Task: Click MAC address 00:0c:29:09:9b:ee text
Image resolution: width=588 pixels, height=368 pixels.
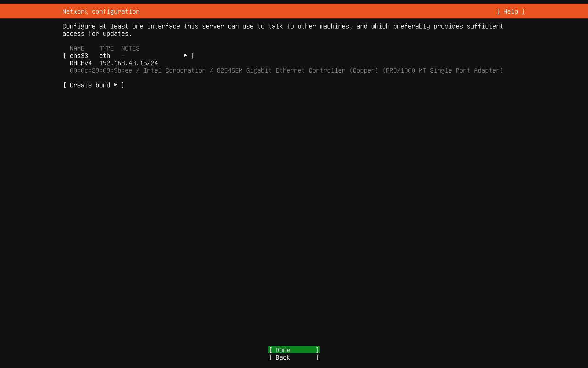Action: coord(101,70)
